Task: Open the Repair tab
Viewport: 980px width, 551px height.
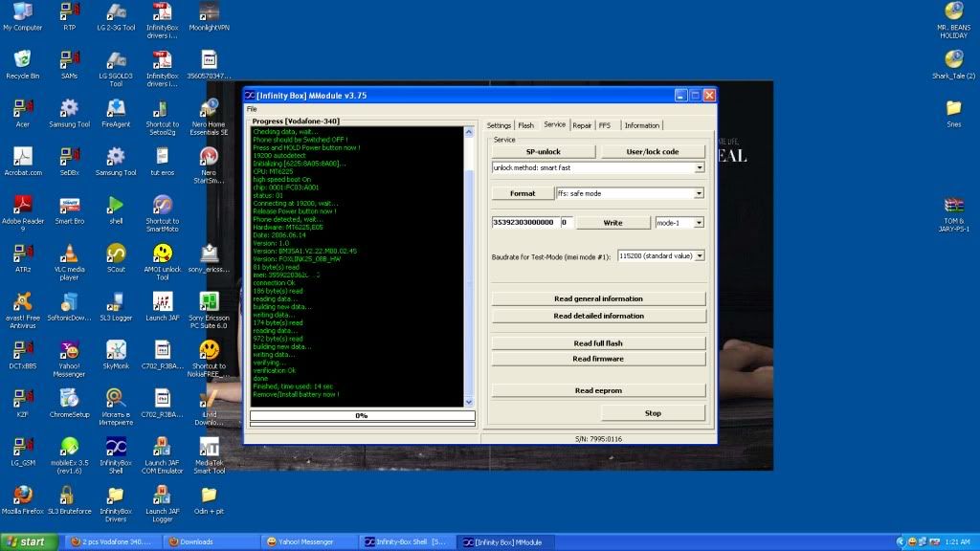Action: click(582, 125)
